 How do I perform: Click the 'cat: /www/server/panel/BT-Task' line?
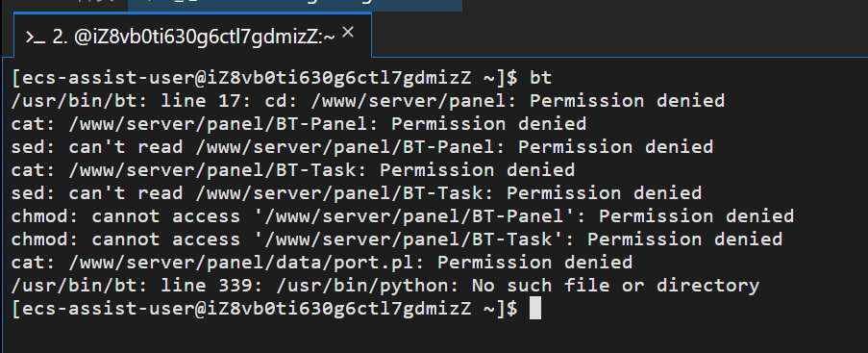[293, 169]
